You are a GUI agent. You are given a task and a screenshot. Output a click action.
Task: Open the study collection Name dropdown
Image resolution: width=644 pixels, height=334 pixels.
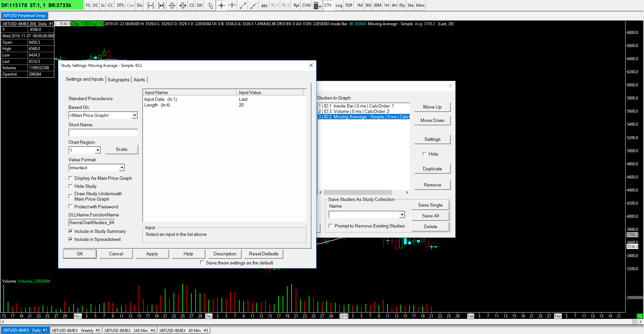click(x=402, y=215)
